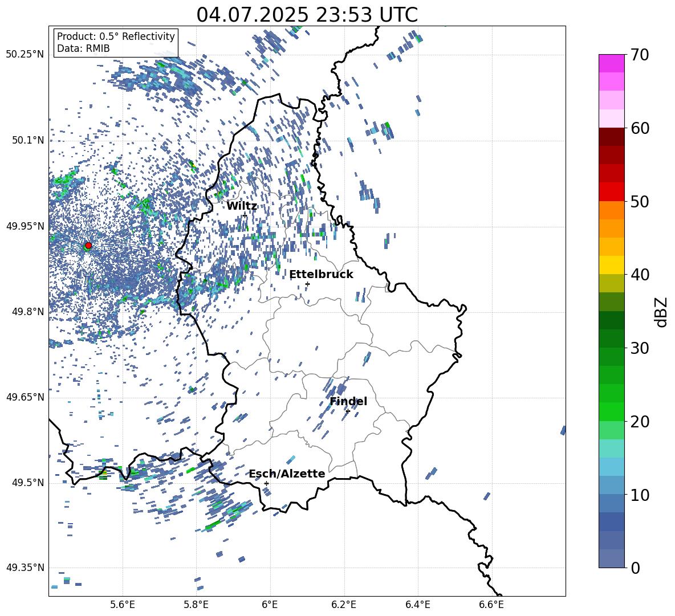Screen dimensions: 675x616
Task: Click the 5.8°E longitude label
Action: pos(196,605)
